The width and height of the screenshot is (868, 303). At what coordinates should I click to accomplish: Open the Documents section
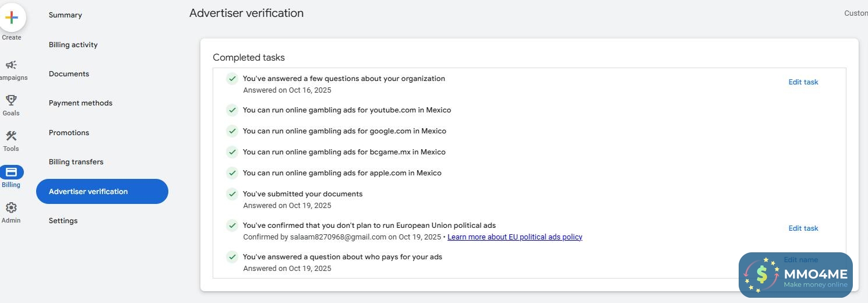click(x=69, y=74)
